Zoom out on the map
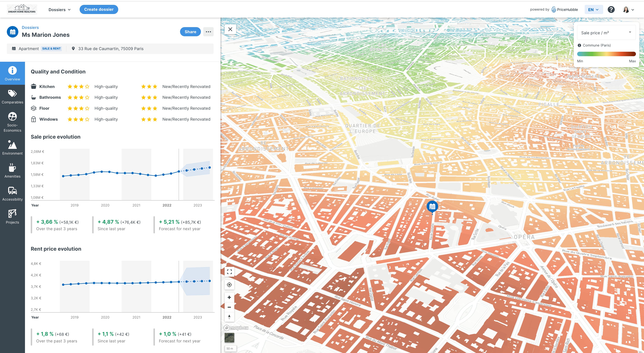Screen dimensions: 644x353 [x=229, y=307]
